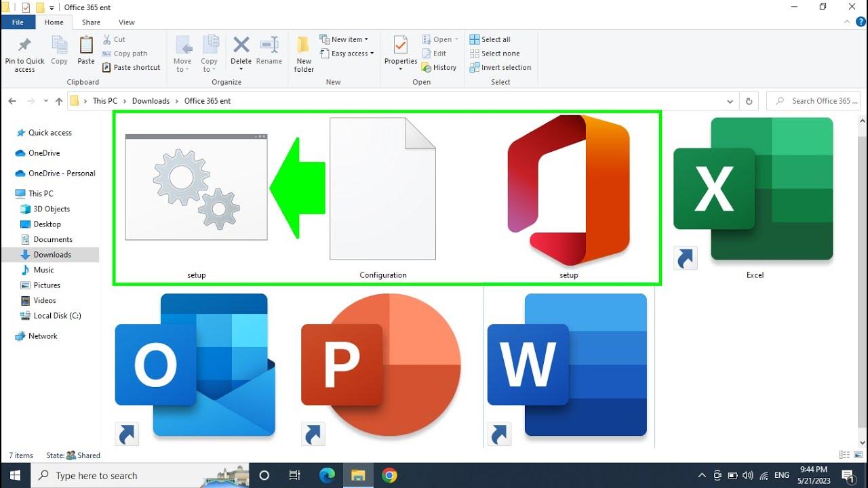Viewport: 868px width, 488px height.
Task: Open recent locations dropdown arrow
Action: click(46, 101)
